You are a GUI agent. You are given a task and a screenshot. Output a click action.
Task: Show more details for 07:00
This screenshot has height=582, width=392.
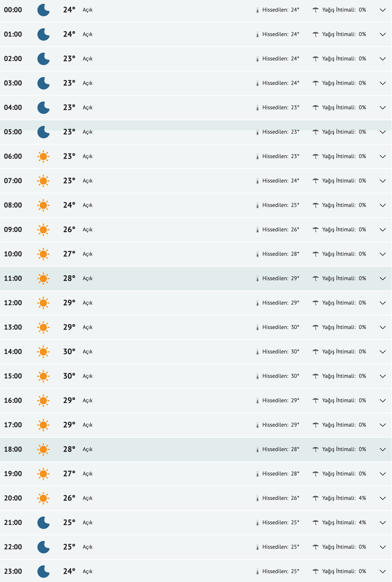click(383, 181)
